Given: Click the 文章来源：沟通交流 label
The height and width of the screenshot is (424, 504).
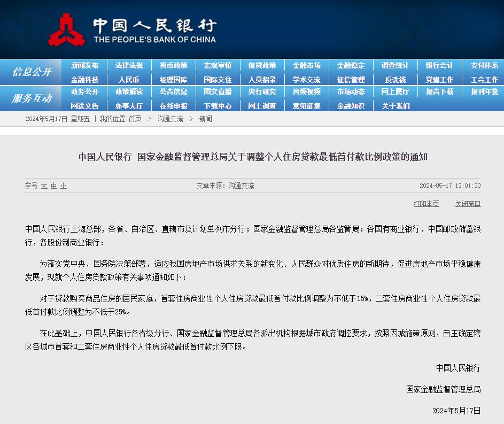Looking at the screenshot, I should (x=226, y=186).
